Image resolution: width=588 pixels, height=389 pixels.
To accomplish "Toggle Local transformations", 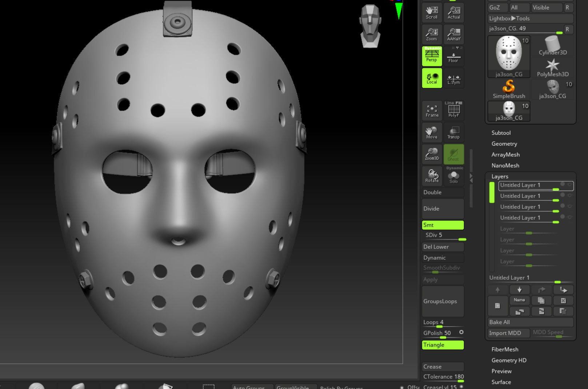I will [432, 78].
